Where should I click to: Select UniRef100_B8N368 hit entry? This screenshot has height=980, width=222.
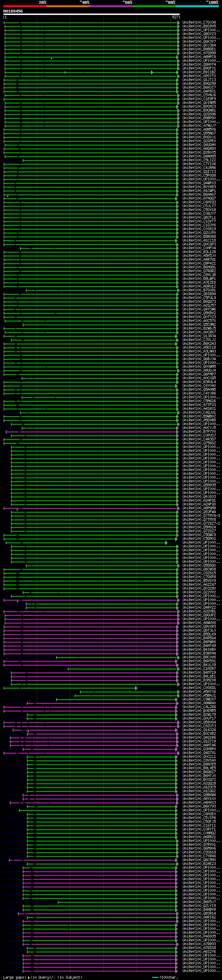(x=199, y=237)
